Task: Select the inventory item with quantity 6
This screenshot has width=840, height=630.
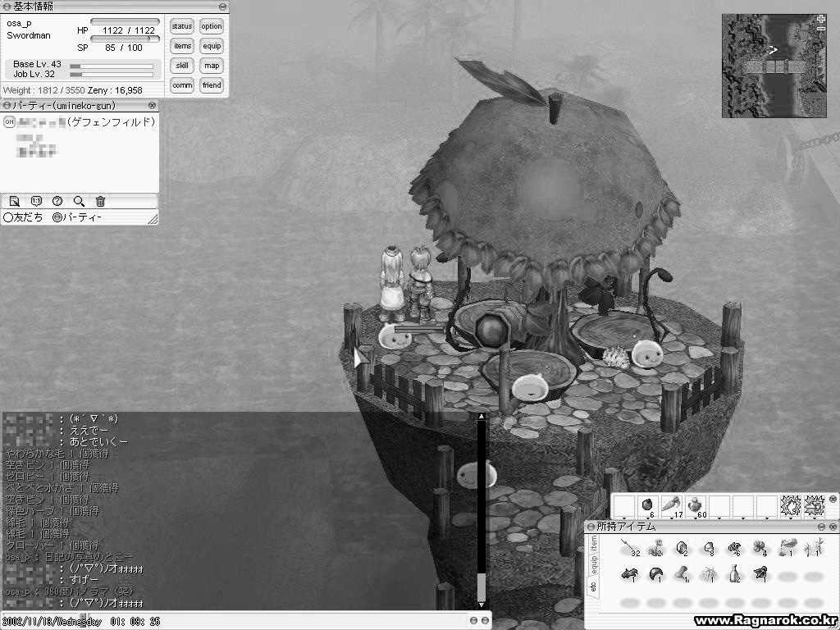Action: 734,548
